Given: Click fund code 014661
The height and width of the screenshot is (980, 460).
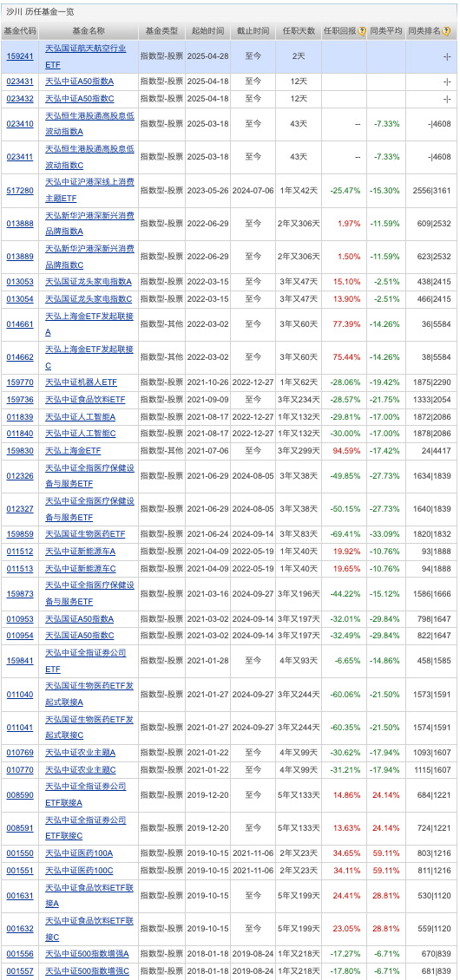Looking at the screenshot, I should point(19,323).
